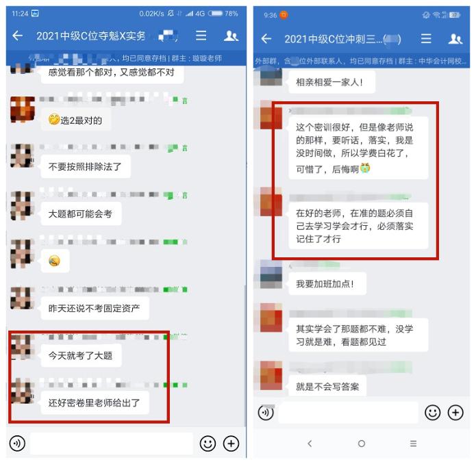The image size is (476, 464).
Task: Open emoji picker in left chat
Action: click(x=208, y=443)
